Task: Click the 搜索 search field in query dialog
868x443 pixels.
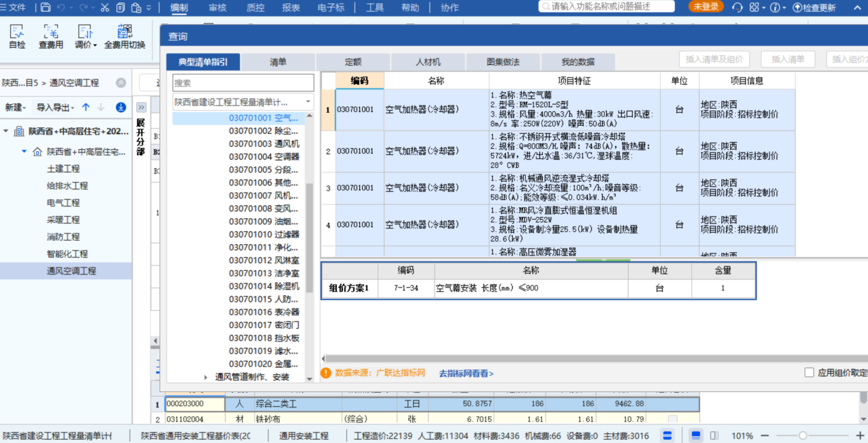Action: (243, 83)
